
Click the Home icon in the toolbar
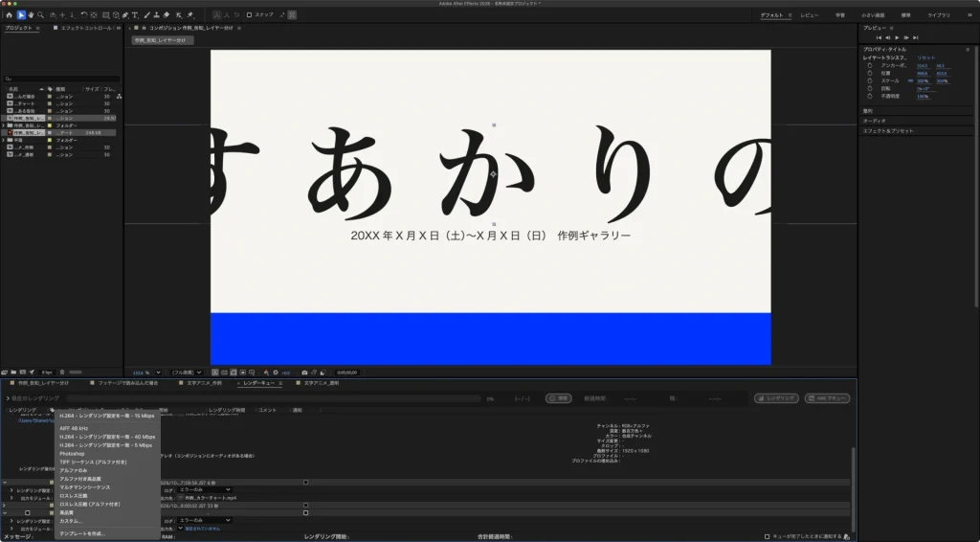[10, 15]
